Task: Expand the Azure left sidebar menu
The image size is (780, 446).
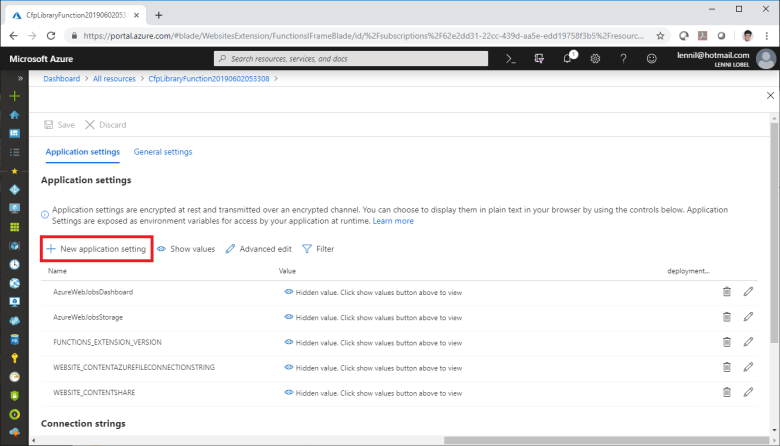Action: [x=20, y=79]
